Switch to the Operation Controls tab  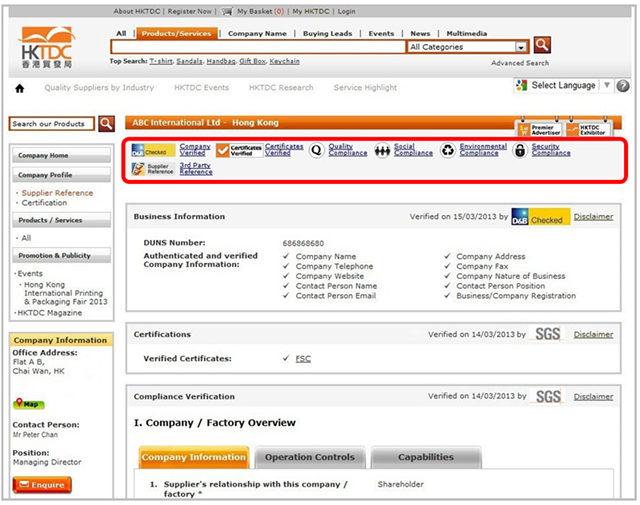point(310,457)
